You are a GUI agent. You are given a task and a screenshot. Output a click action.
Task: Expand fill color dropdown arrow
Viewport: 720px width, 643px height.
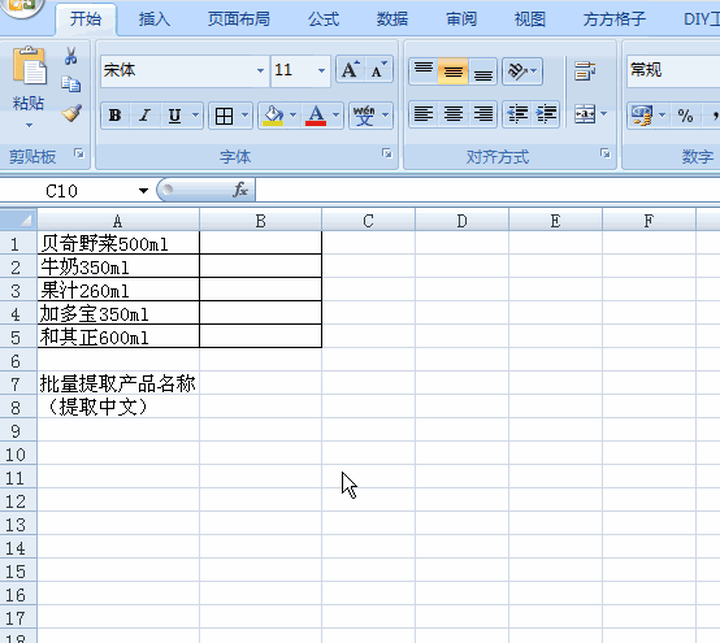pyautogui.click(x=293, y=115)
